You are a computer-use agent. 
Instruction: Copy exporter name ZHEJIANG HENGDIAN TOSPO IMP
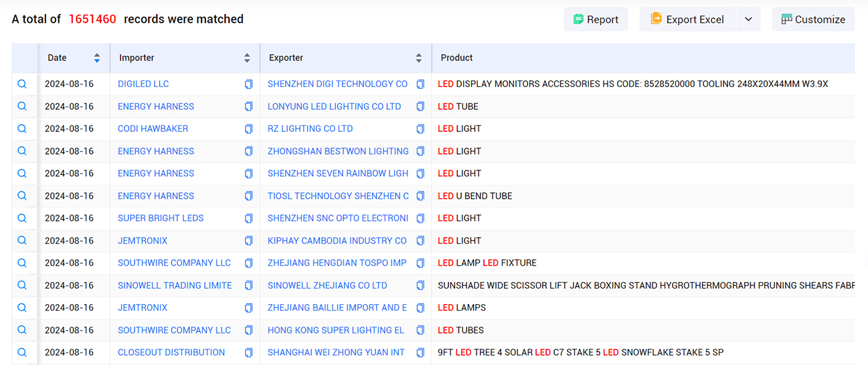click(420, 263)
